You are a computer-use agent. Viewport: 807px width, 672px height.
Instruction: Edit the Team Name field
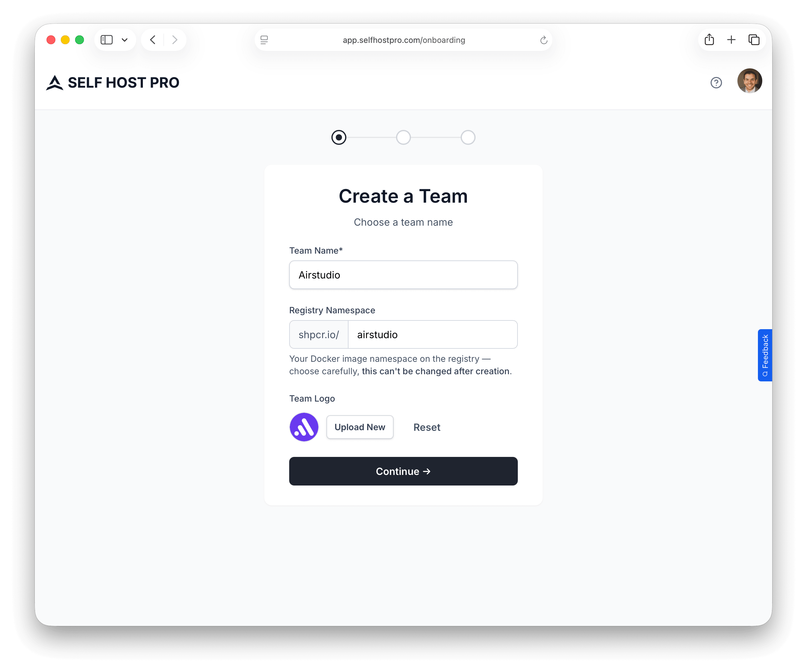[x=403, y=275]
